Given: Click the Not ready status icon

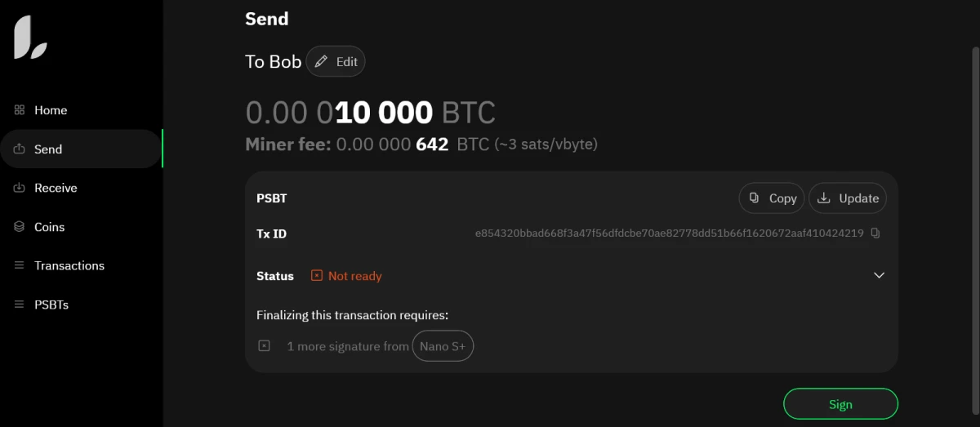Looking at the screenshot, I should (x=317, y=276).
